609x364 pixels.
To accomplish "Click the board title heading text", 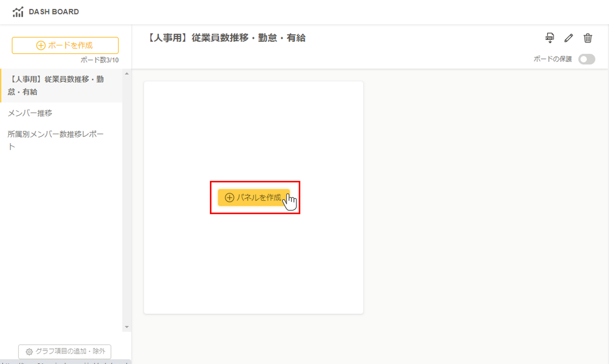I will pyautogui.click(x=227, y=38).
